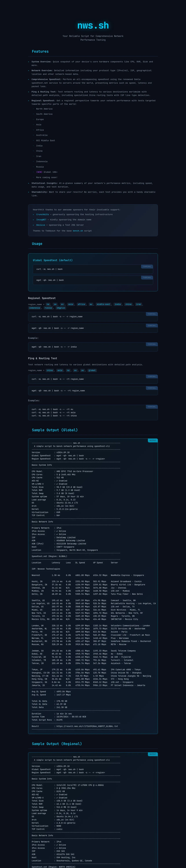This screenshot has height=868, width=186.
Task: Click the Ping & Routing Test subheading
Action: (x=43, y=358)
